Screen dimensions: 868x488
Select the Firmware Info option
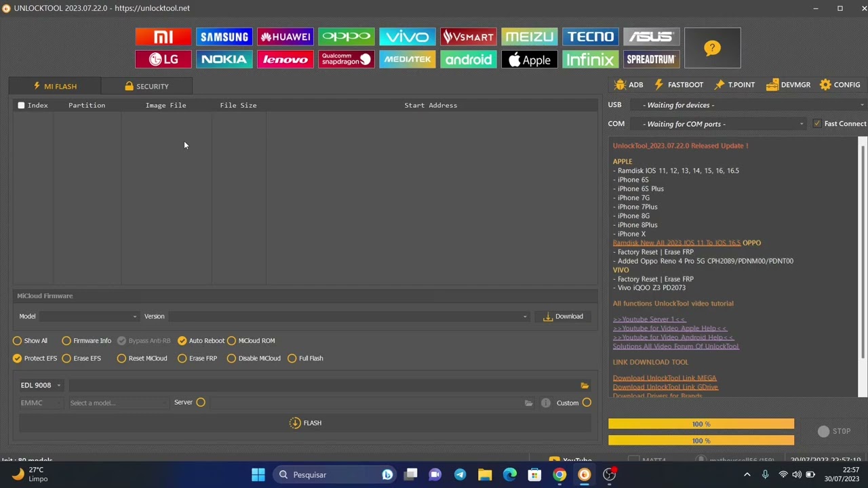click(x=86, y=341)
